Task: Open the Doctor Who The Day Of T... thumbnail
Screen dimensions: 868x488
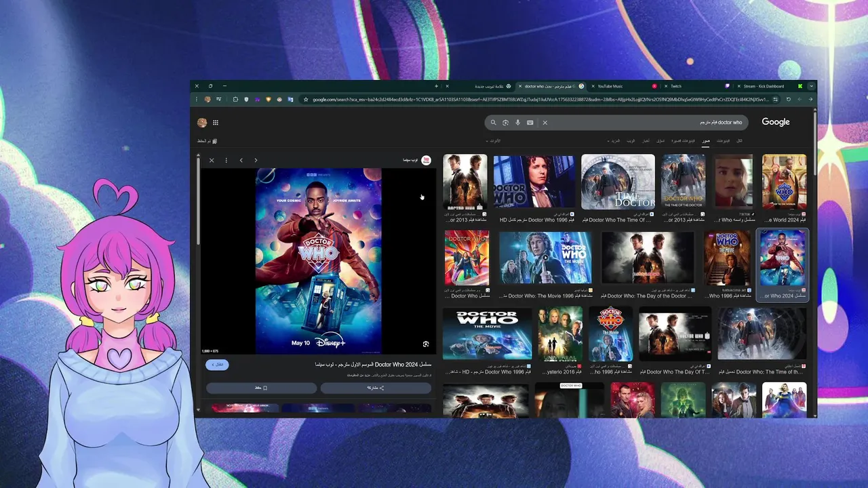Action: (x=675, y=333)
